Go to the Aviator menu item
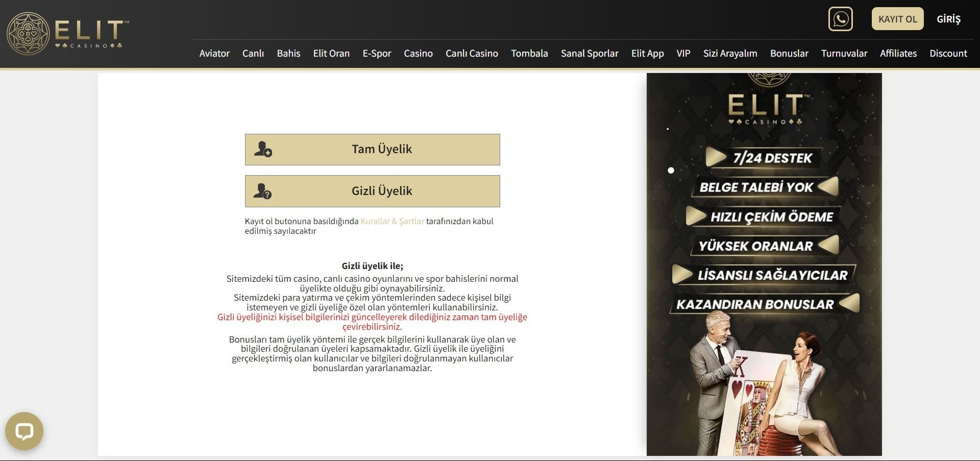This screenshot has width=980, height=461. (x=214, y=53)
